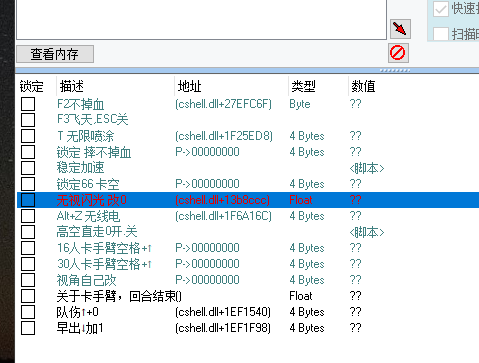
Task: Click address cshell.dll+1F25ED8
Action: pyautogui.click(x=224, y=136)
